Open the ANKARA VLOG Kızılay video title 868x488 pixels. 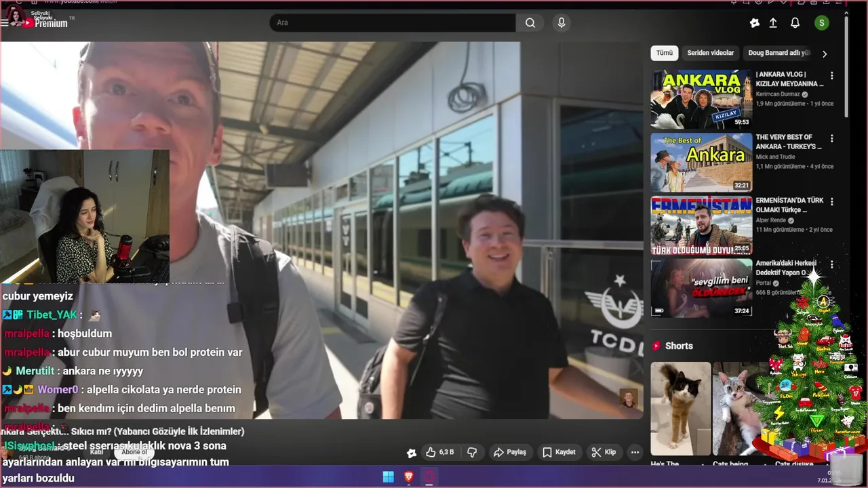point(789,79)
